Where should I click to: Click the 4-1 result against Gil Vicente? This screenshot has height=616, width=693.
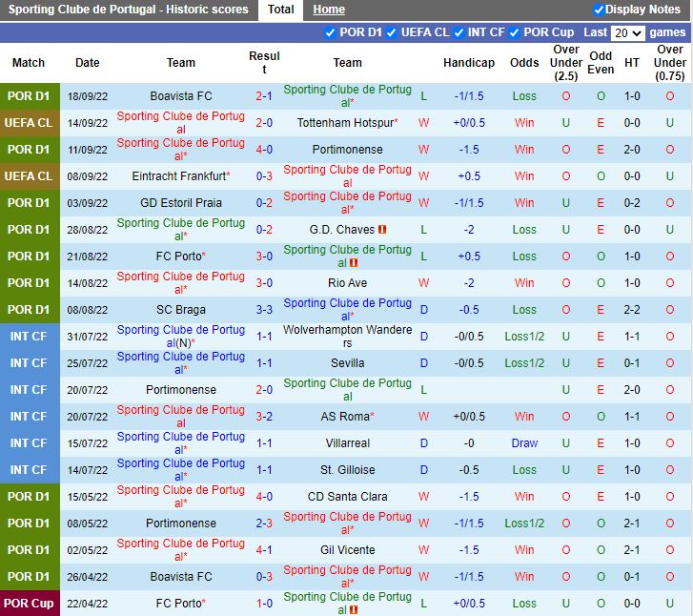tap(264, 549)
